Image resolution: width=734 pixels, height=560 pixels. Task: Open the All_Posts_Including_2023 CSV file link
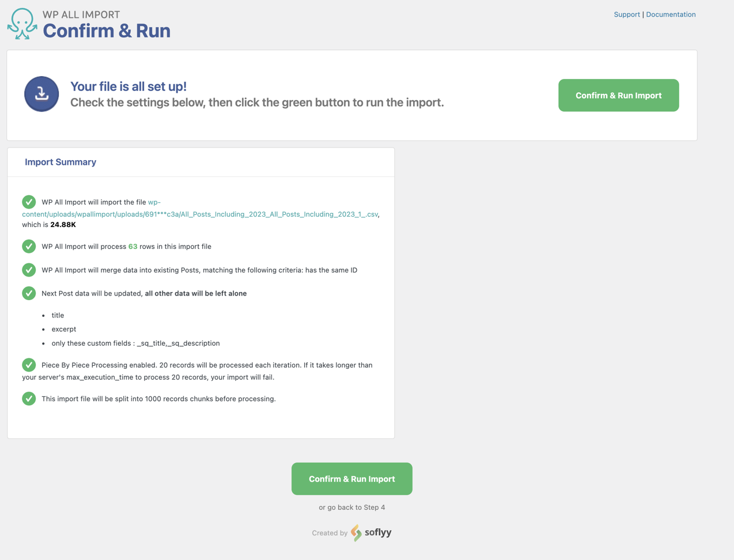pos(199,214)
